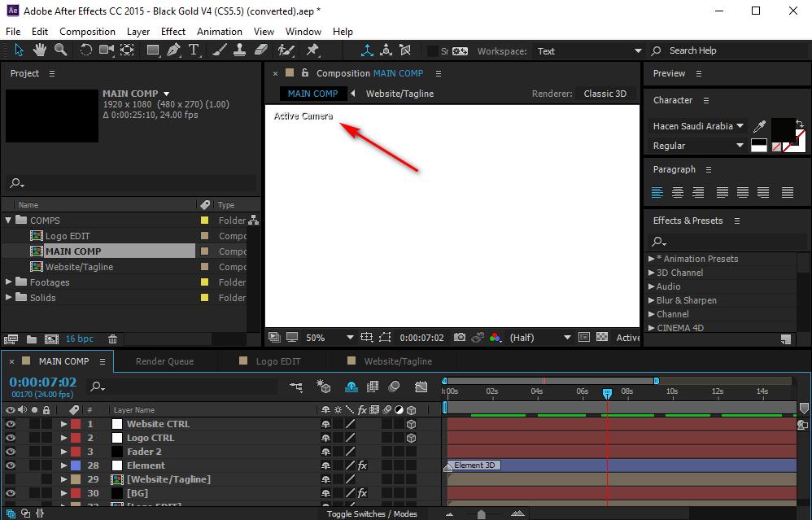The width and height of the screenshot is (812, 520).
Task: Click the eyedropper in Character panel
Action: point(759,127)
